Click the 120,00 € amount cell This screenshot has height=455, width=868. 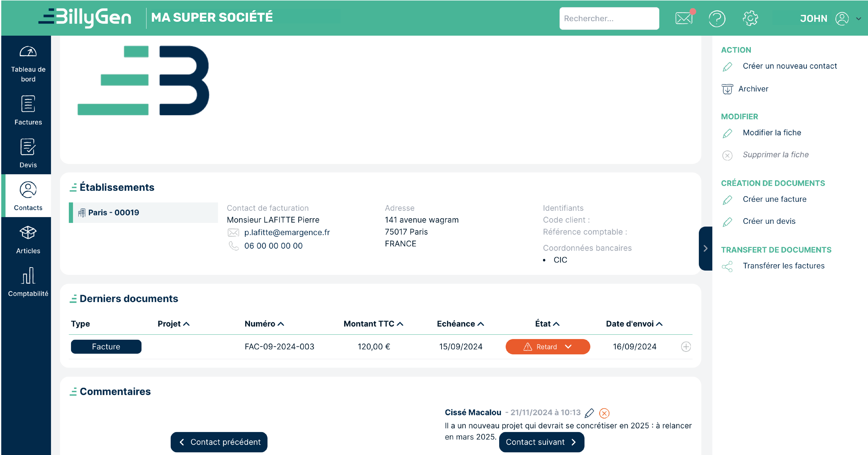click(x=374, y=347)
